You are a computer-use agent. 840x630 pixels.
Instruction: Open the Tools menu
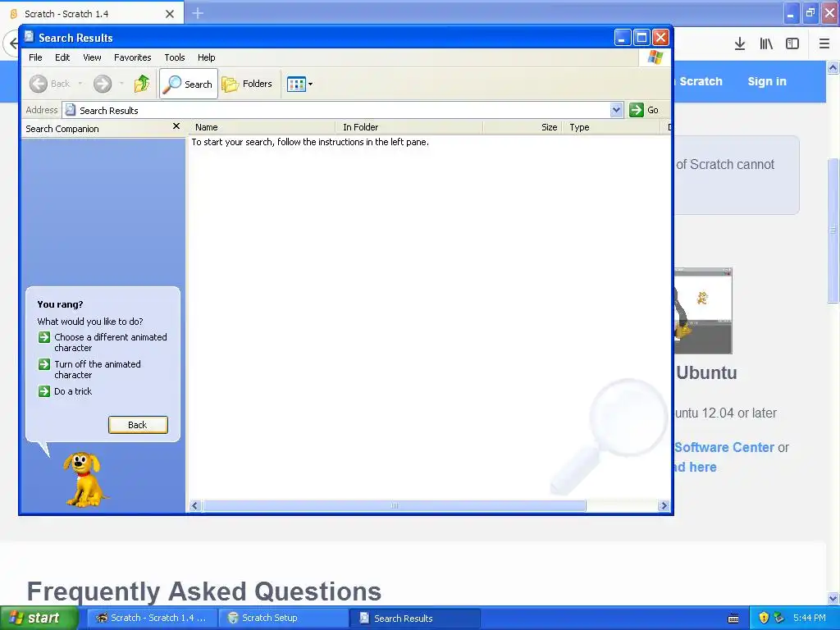click(175, 57)
